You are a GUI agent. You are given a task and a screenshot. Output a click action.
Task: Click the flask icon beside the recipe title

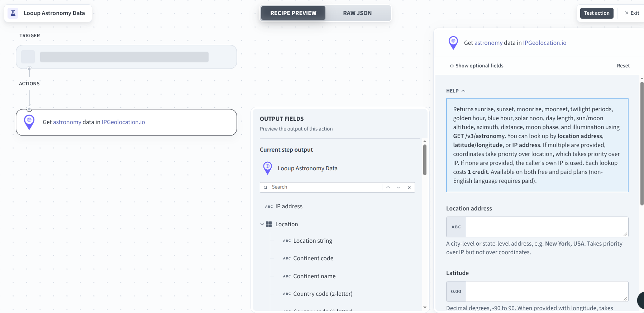(13, 13)
